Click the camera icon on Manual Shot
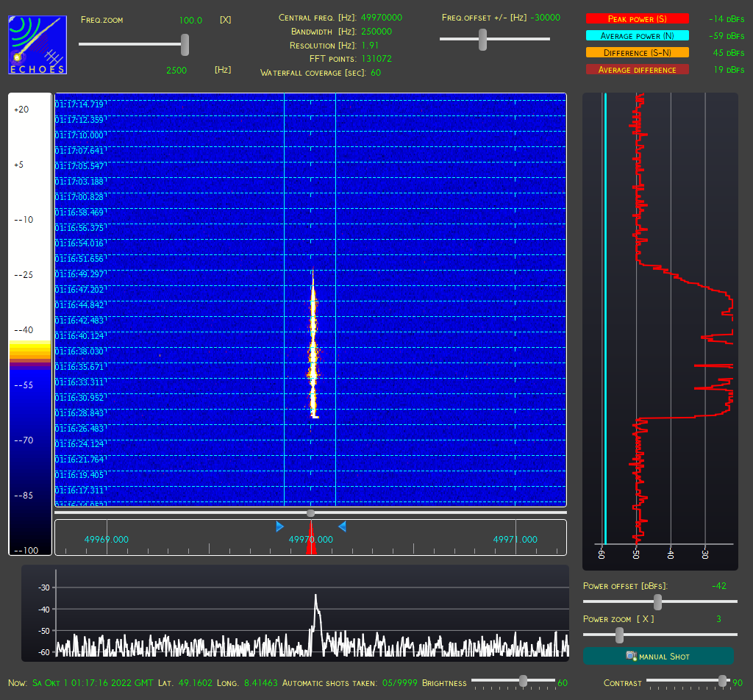 pyautogui.click(x=632, y=656)
